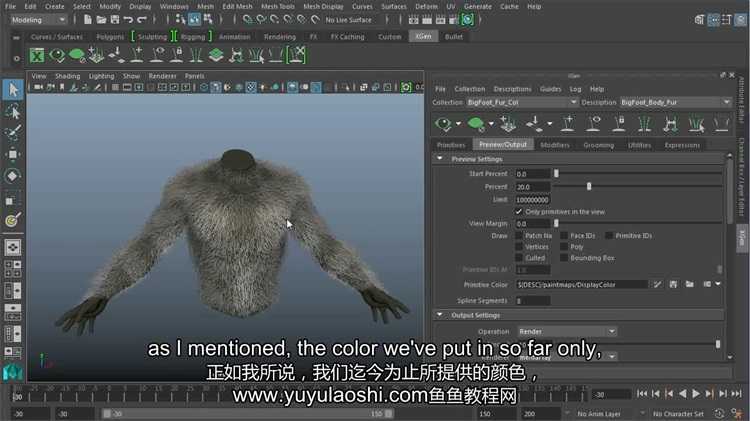Image resolution: width=750 pixels, height=421 pixels.
Task: Enable the Culled draw checkbox
Action: [518, 258]
